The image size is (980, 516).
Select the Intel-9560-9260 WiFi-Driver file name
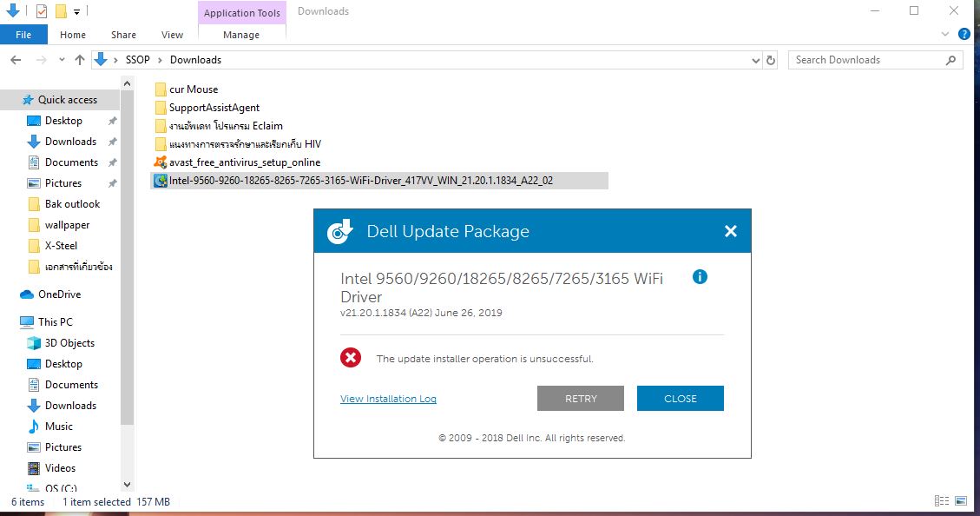(360, 181)
